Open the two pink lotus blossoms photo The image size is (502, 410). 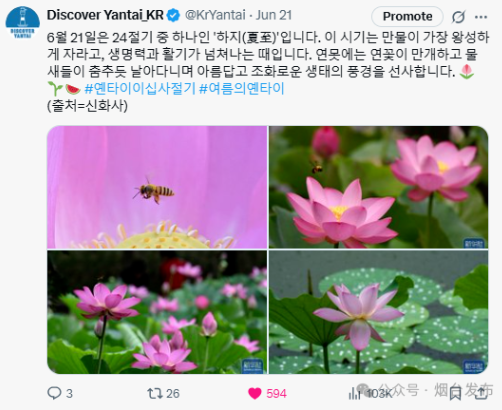coord(379,187)
